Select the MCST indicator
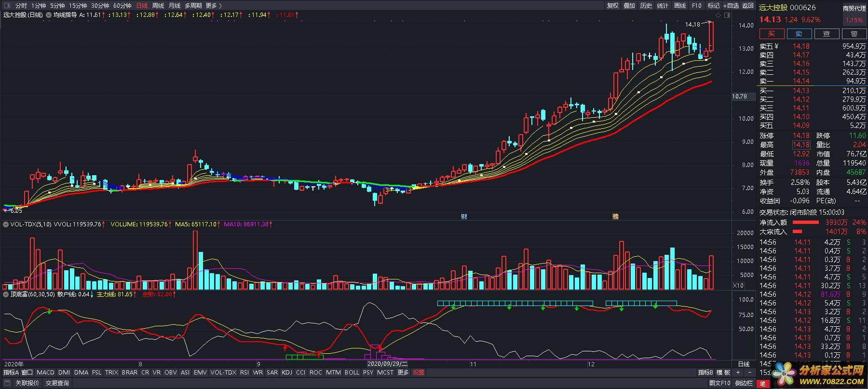The width and height of the screenshot is (868, 389). tap(385, 373)
